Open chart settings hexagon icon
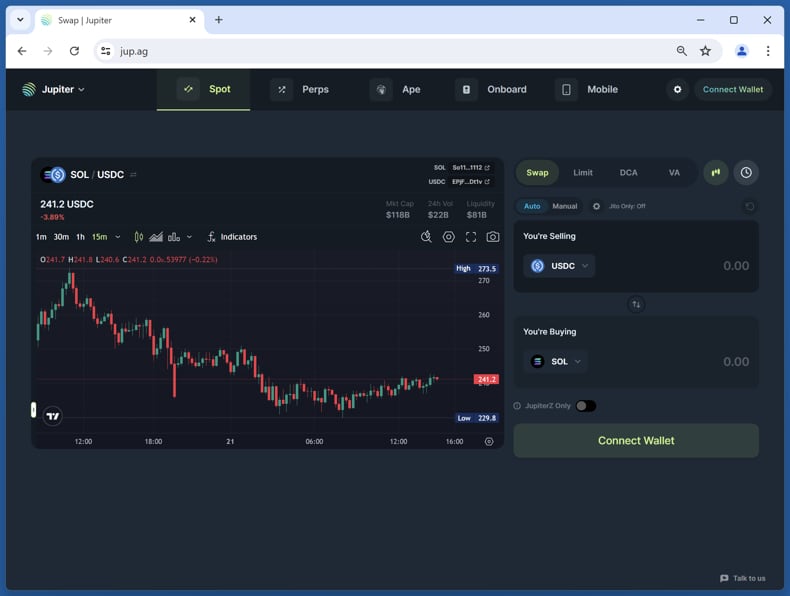This screenshot has width=790, height=596. click(x=448, y=237)
